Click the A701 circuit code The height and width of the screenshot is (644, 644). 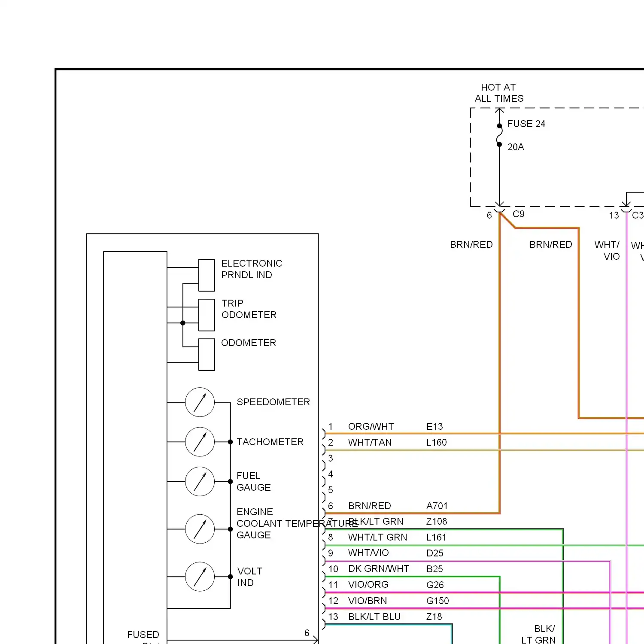coord(437,506)
